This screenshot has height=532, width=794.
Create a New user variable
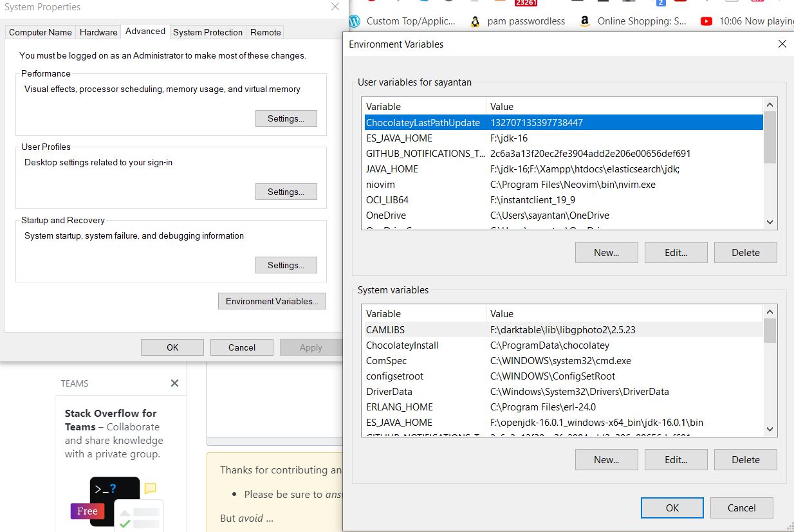coord(607,253)
